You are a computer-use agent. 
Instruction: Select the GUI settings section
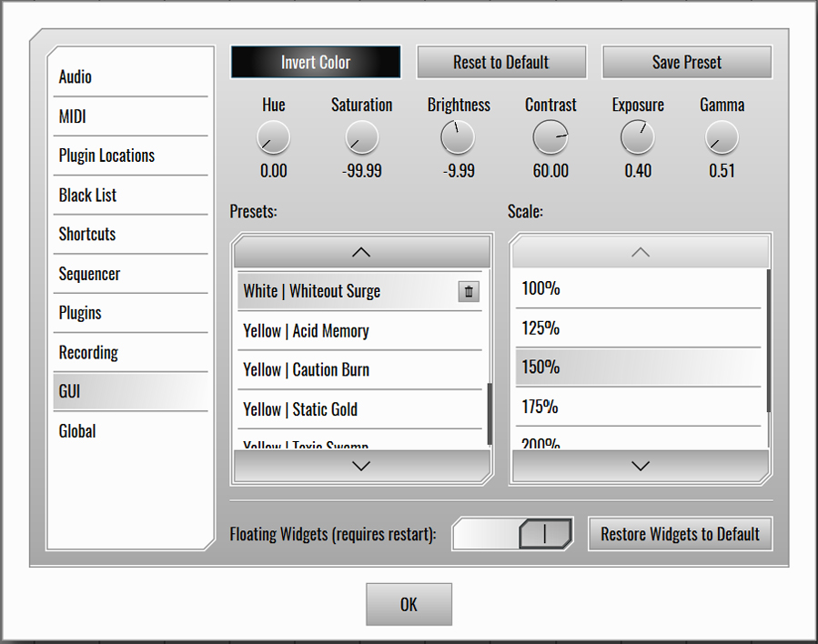(130, 392)
